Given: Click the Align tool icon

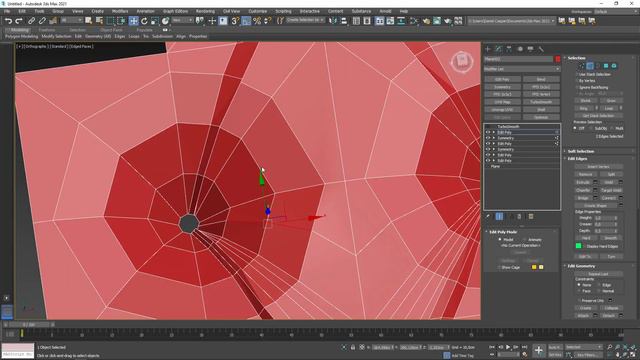Looking at the screenshot, I should point(343,21).
